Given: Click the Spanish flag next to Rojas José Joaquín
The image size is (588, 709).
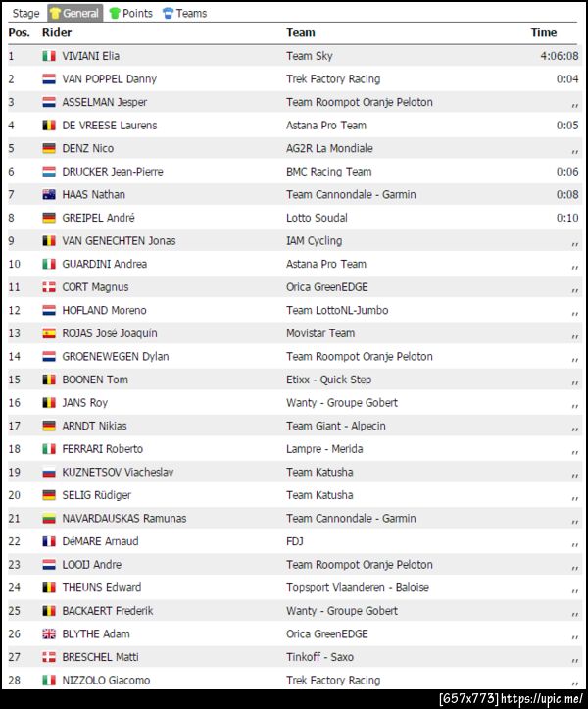Looking at the screenshot, I should pyautogui.click(x=49, y=333).
